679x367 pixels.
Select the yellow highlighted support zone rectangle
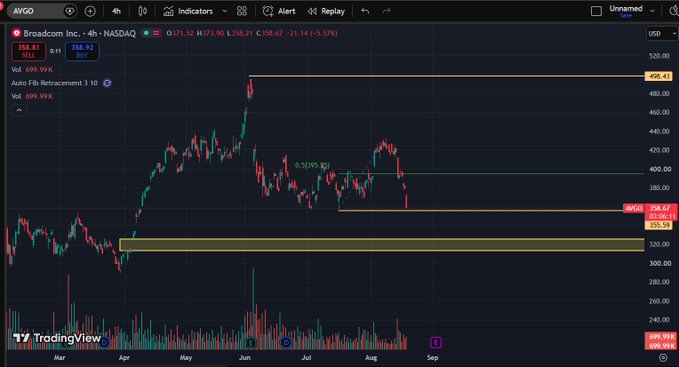[x=382, y=245]
